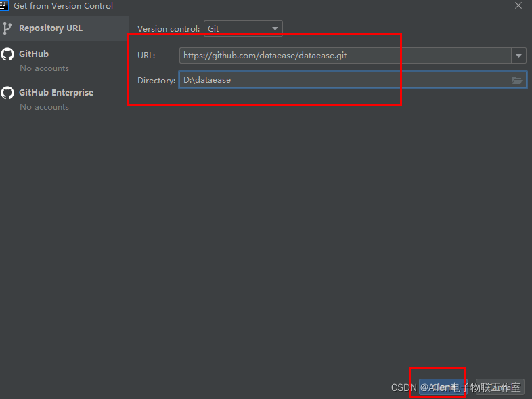The width and height of the screenshot is (532, 399).
Task: Click the 'URL:' label
Action: pyautogui.click(x=146, y=56)
